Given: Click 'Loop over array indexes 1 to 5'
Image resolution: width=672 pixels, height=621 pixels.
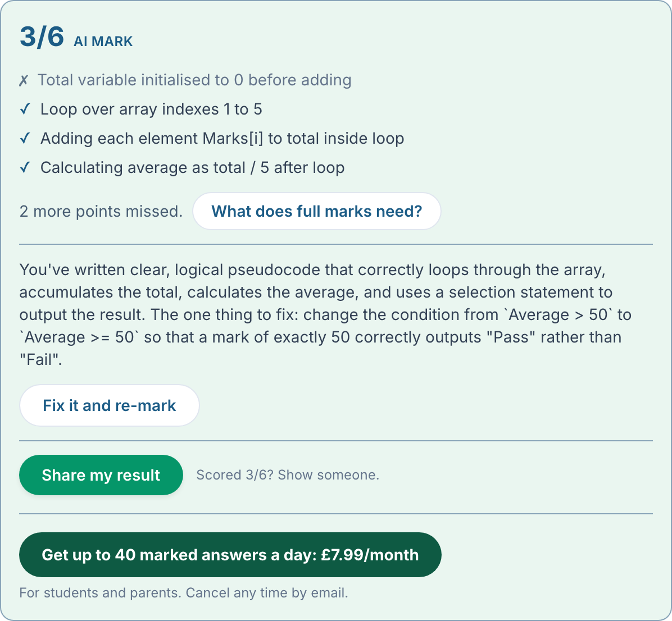Looking at the screenshot, I should (151, 109).
